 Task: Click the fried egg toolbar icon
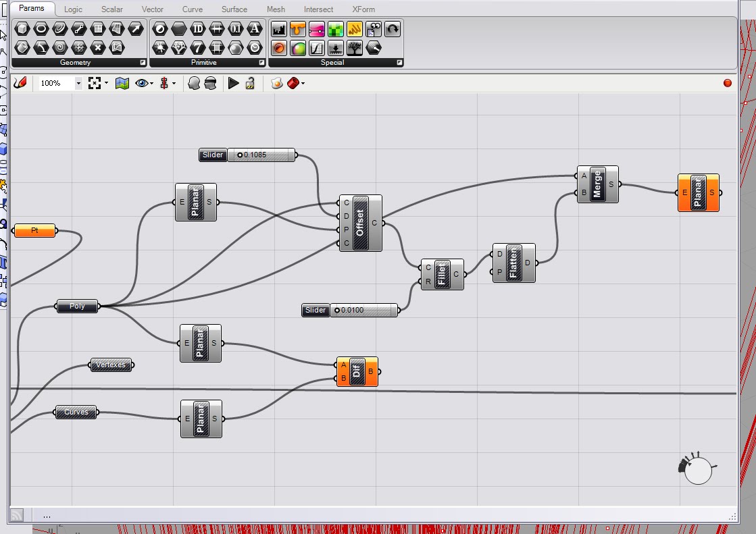(277, 84)
